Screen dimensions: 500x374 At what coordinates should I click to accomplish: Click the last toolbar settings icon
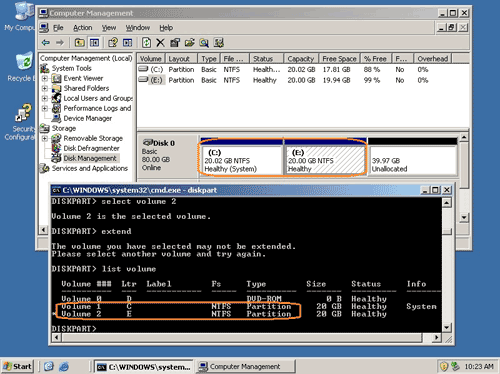219,43
